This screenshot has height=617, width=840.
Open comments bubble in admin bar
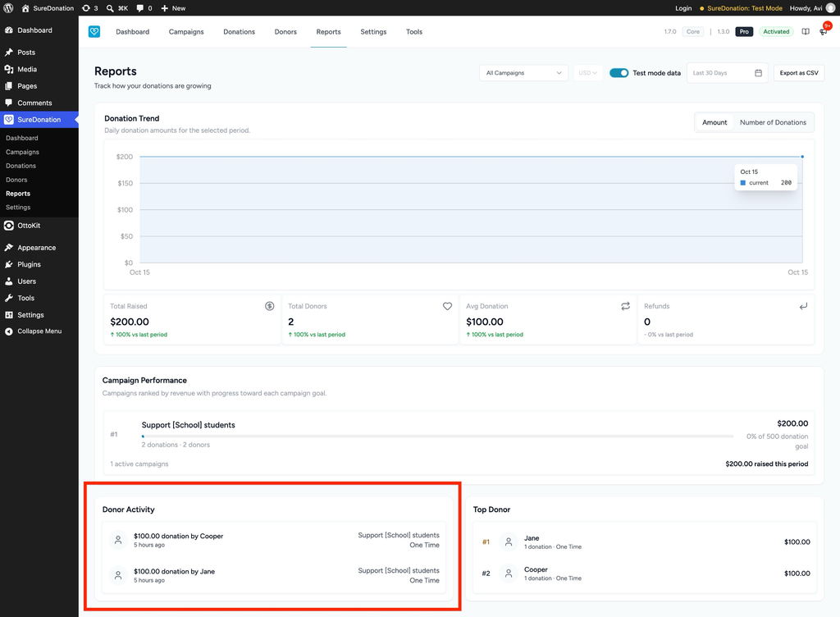tap(144, 8)
